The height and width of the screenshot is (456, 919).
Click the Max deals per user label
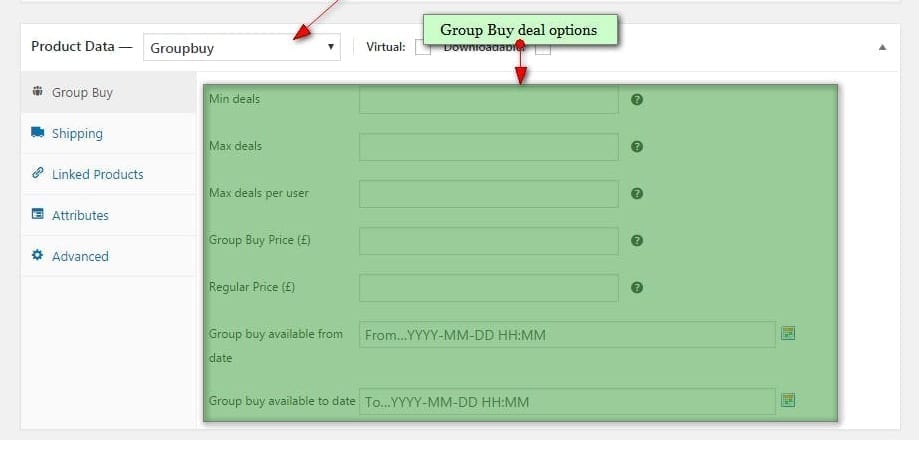point(258,193)
